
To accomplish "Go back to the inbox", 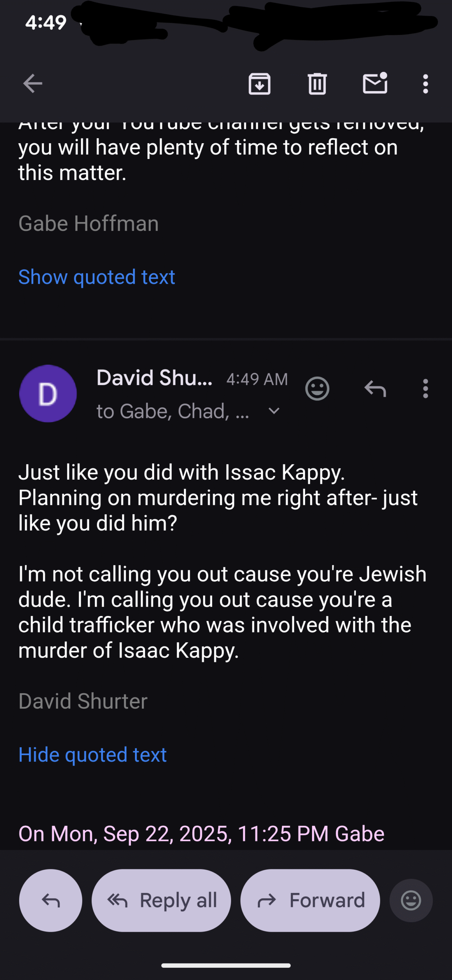I will [x=33, y=83].
